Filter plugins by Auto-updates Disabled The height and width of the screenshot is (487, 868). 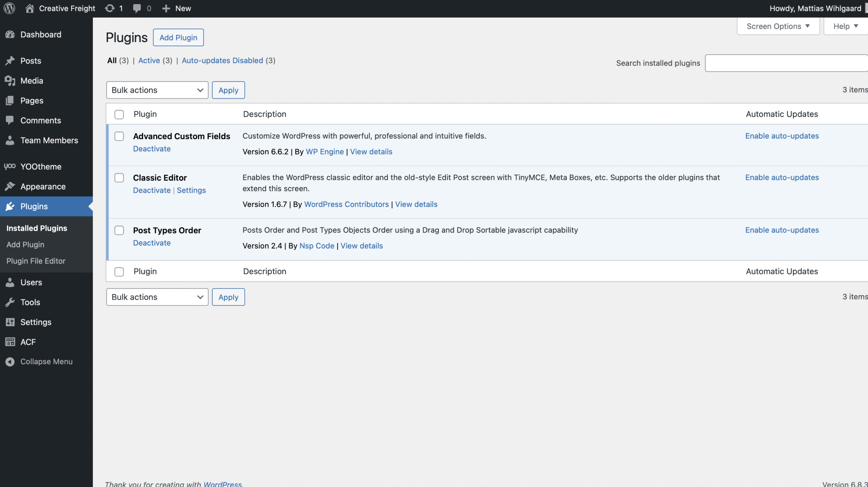tap(222, 60)
